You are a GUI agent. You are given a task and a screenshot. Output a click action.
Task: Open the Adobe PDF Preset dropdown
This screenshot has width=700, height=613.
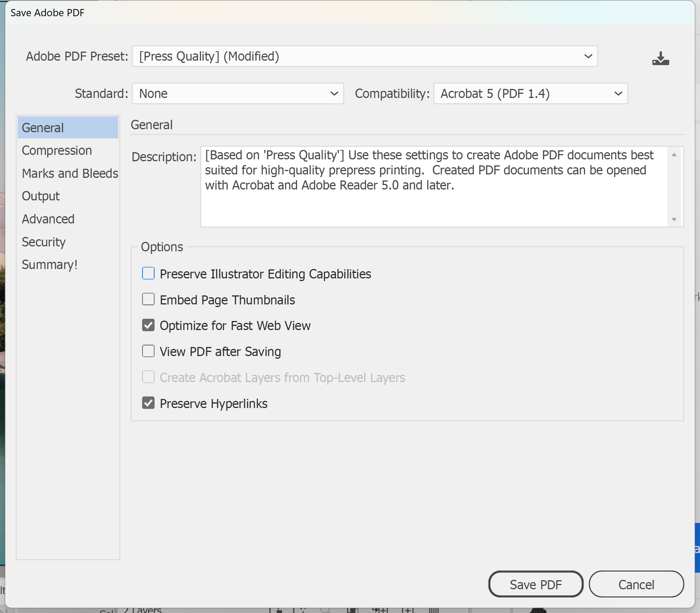point(365,56)
